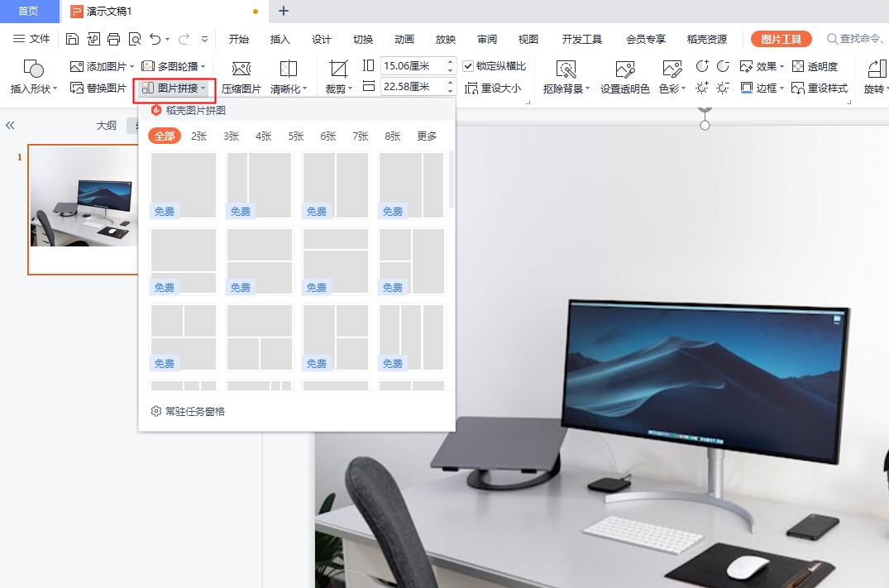Open the Picture Collage (图片拼接) dropdown
Viewport: 889px width, 588px height.
[174, 88]
